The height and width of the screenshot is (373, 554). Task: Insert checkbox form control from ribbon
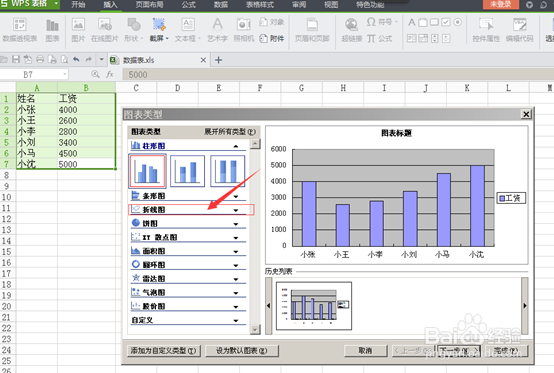446,22
